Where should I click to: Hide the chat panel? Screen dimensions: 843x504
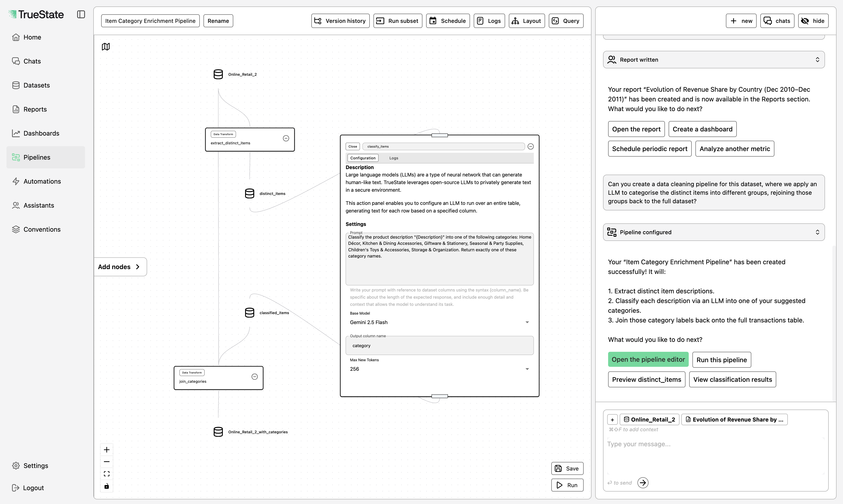pos(813,21)
